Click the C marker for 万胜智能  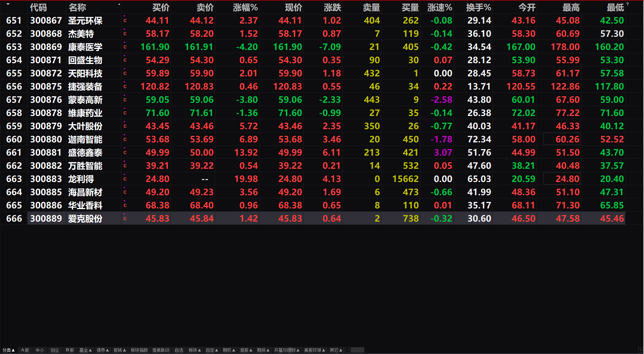(125, 166)
